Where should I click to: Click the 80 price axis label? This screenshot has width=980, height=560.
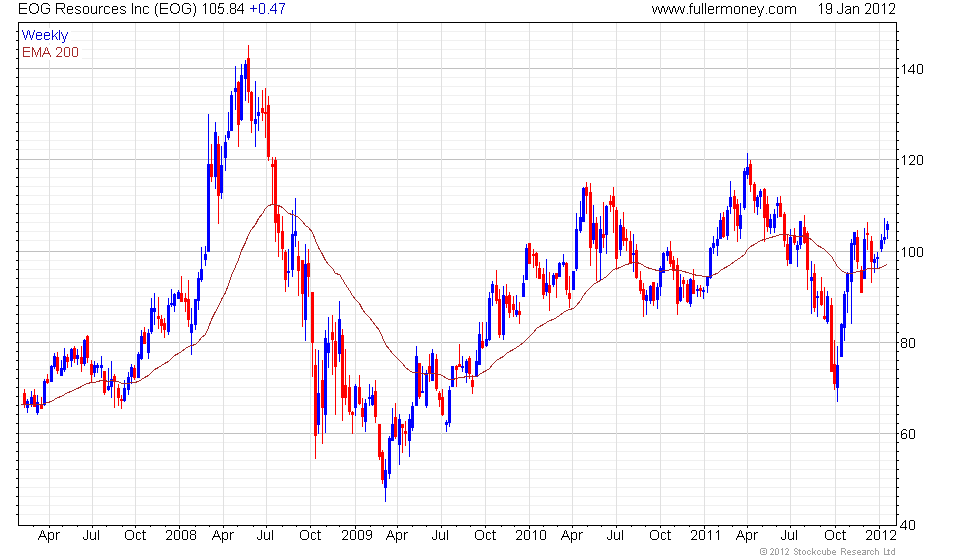point(908,343)
